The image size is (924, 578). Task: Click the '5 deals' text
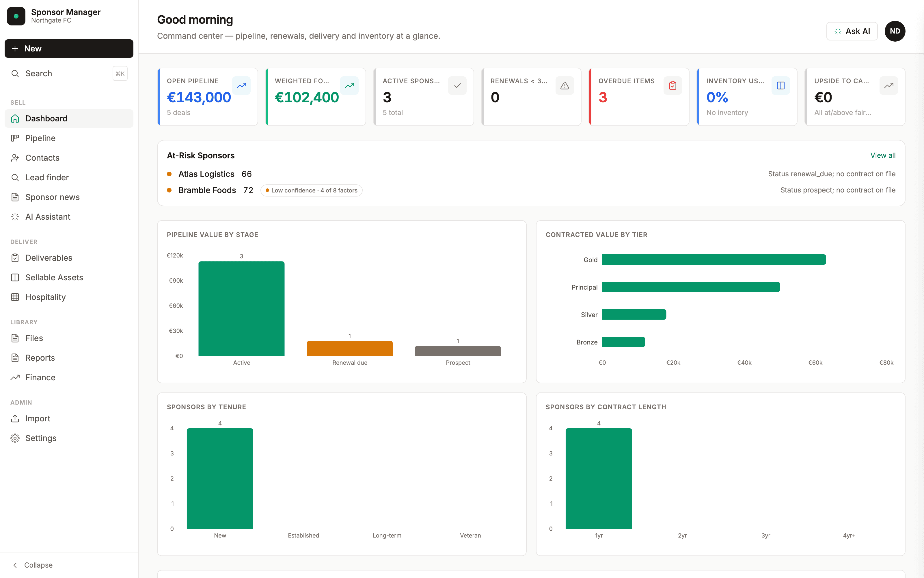[x=179, y=113]
